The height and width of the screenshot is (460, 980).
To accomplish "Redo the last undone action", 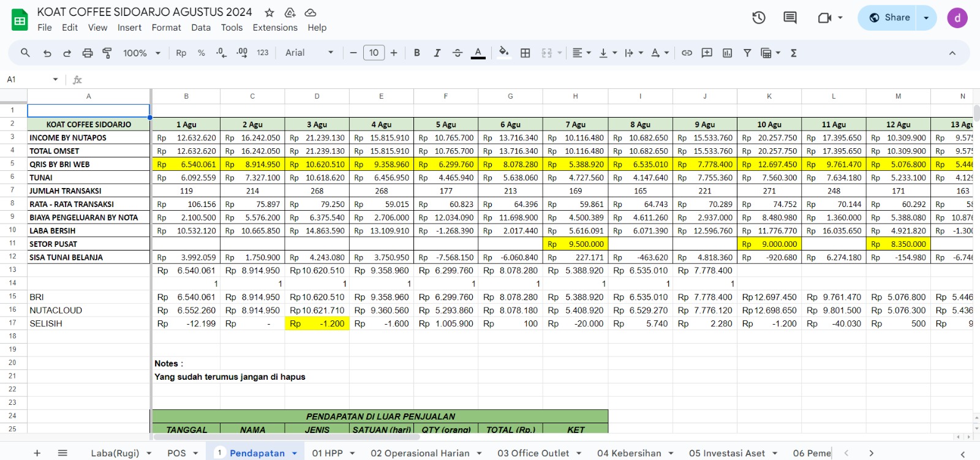I will click(67, 53).
